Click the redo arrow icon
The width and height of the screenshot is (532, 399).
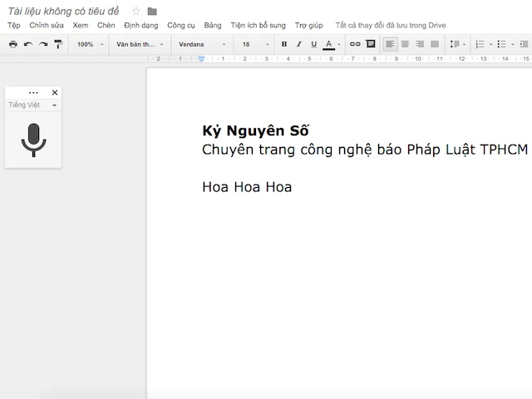pyautogui.click(x=43, y=44)
